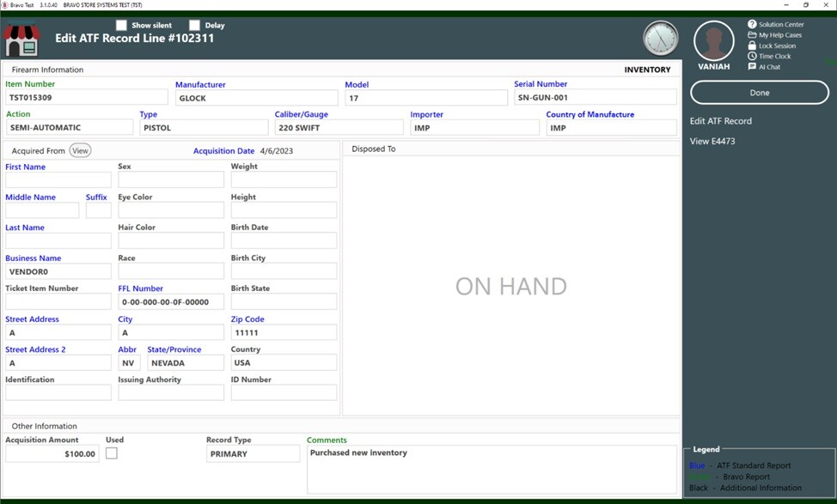This screenshot has width=837, height=504.
Task: Click the Street Address 2 field
Action: (58, 362)
